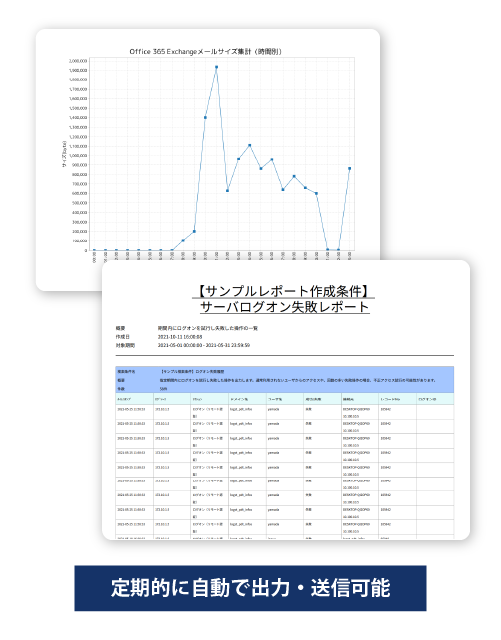The width and height of the screenshot is (501, 640).
Task: Click the サーバログオン失敗レポート heading
Action: coord(285,307)
